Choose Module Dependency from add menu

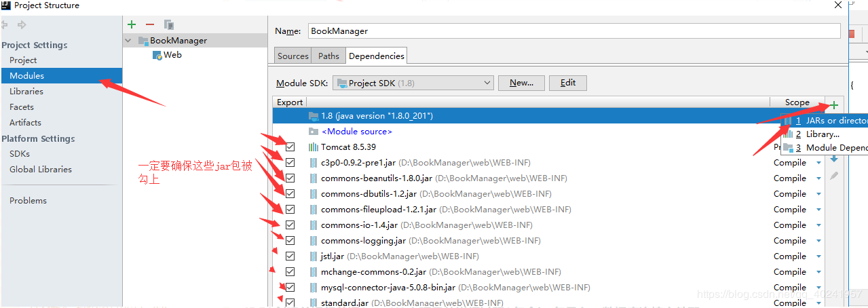825,147
